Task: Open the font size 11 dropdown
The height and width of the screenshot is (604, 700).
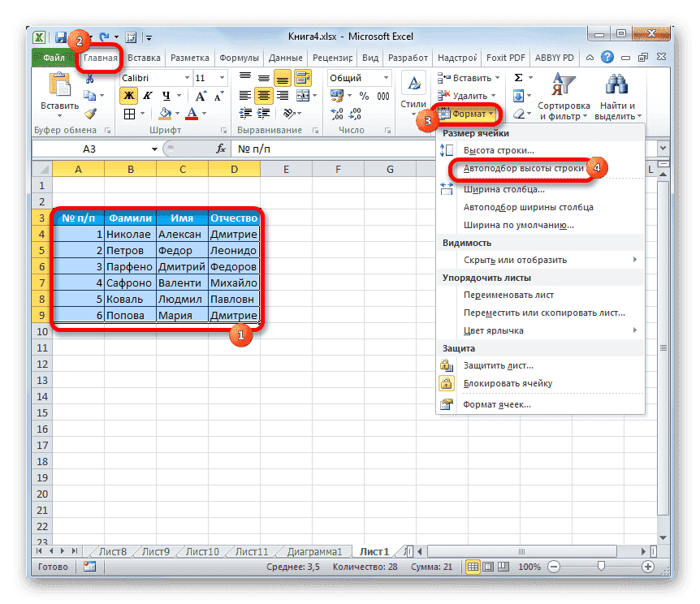Action: [222, 78]
